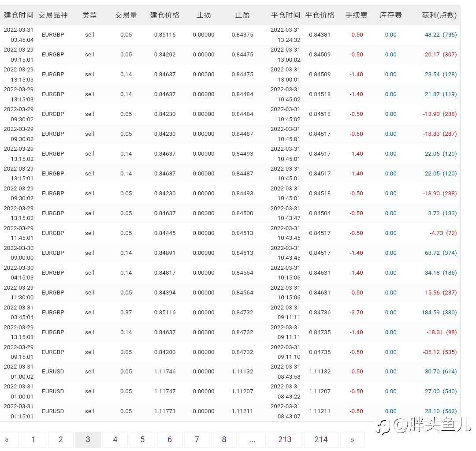Click open time 2022-03-30 04:15:03
Image resolution: width=476 pixels, height=451 pixels.
[x=19, y=273]
